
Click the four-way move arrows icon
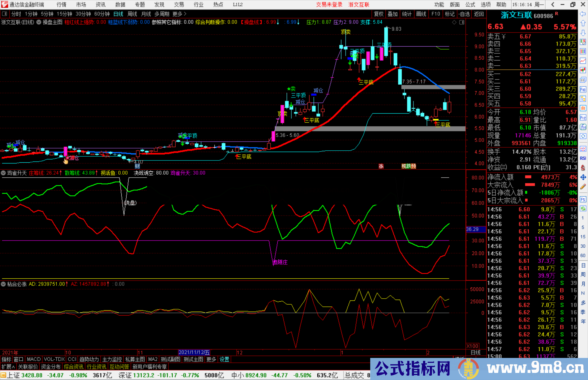coord(583,177)
